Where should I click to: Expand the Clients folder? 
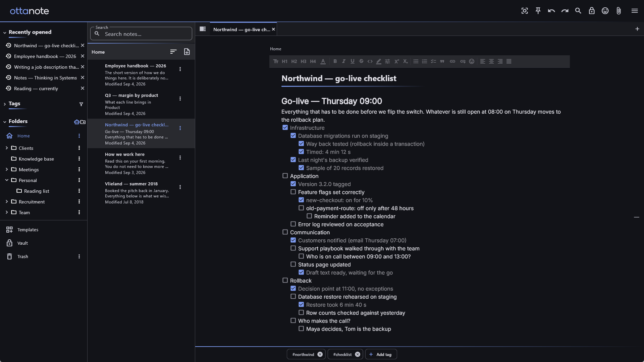click(7, 148)
